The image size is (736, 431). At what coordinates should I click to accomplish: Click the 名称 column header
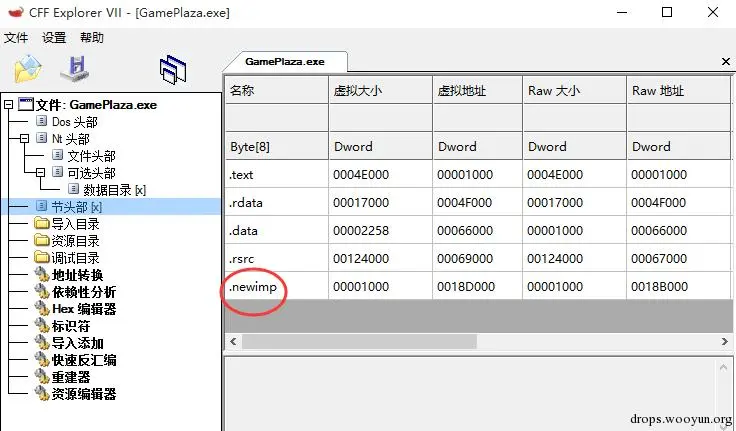tap(276, 90)
